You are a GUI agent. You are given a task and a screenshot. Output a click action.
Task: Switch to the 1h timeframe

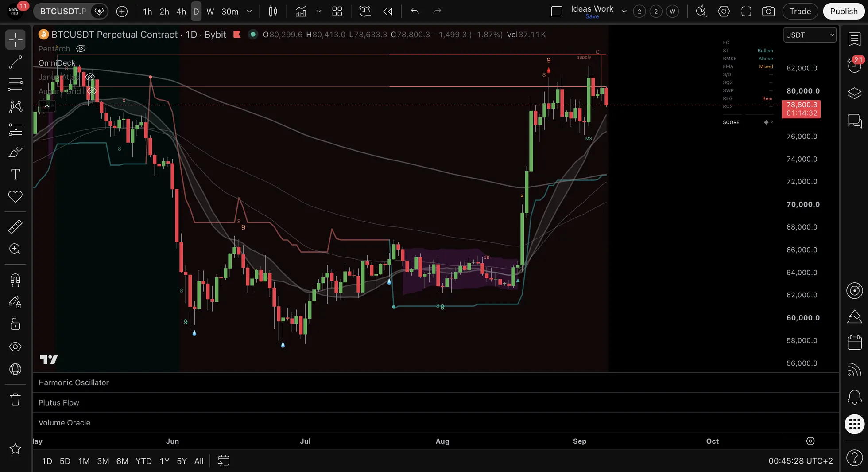[147, 12]
